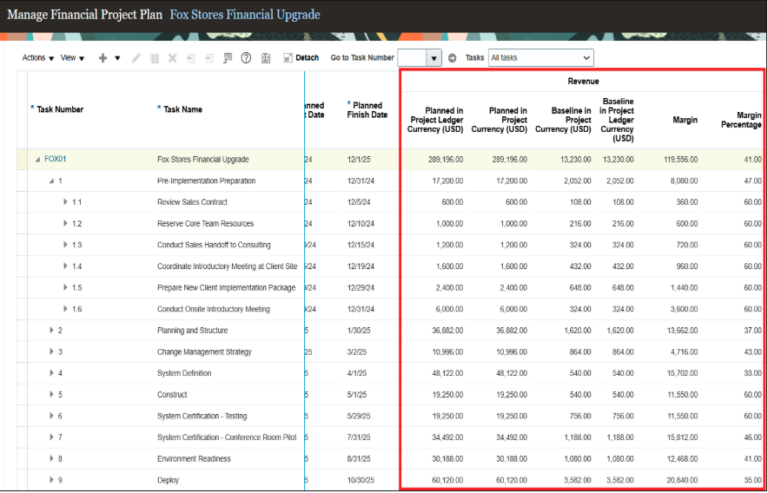768x493 pixels.
Task: Click the Revenue group column header
Action: pyautogui.click(x=583, y=81)
